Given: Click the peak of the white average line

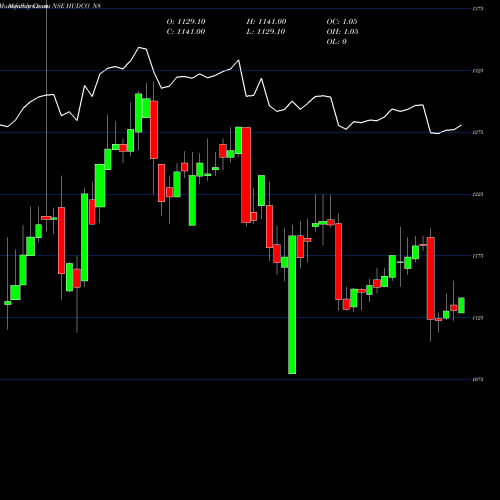Looking at the screenshot, I should (139, 48).
